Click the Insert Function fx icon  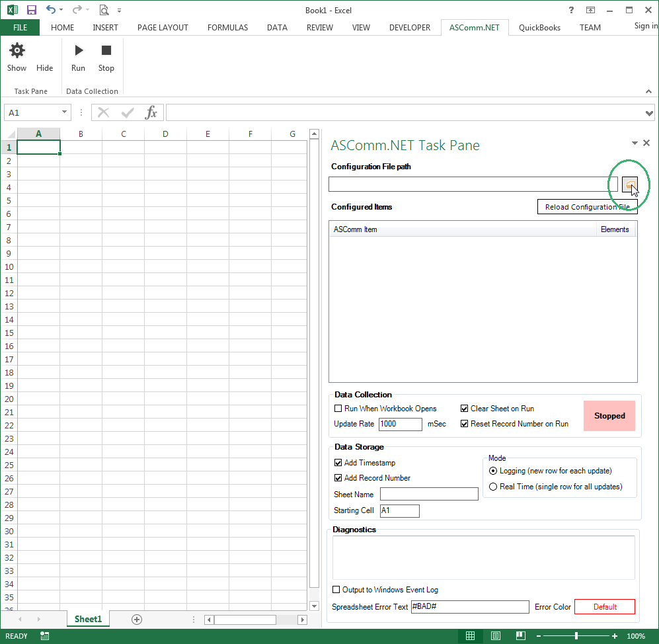point(151,112)
